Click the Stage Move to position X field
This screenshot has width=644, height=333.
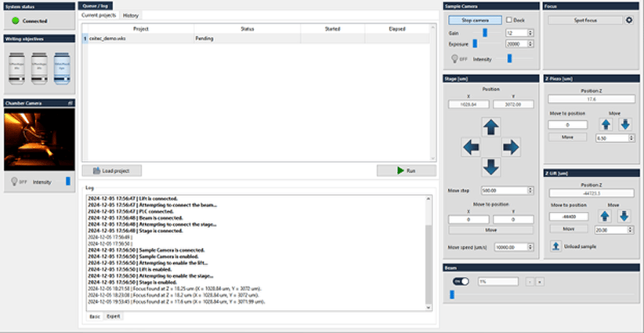[x=469, y=220]
